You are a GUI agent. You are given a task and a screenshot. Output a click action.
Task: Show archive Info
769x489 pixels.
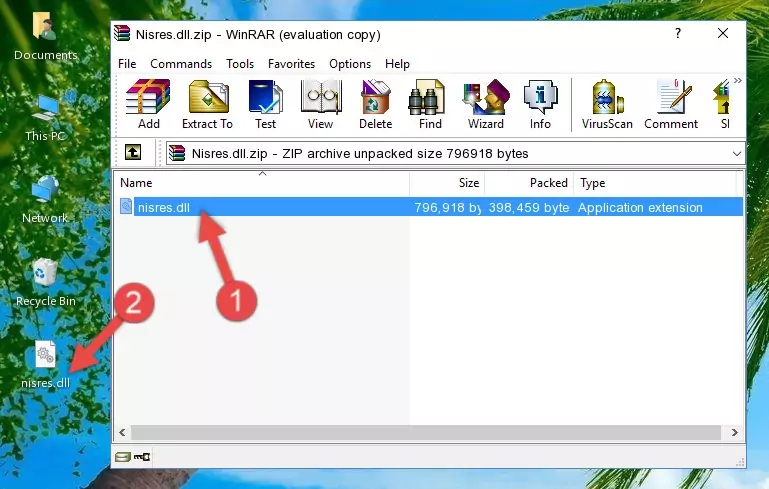pyautogui.click(x=540, y=104)
